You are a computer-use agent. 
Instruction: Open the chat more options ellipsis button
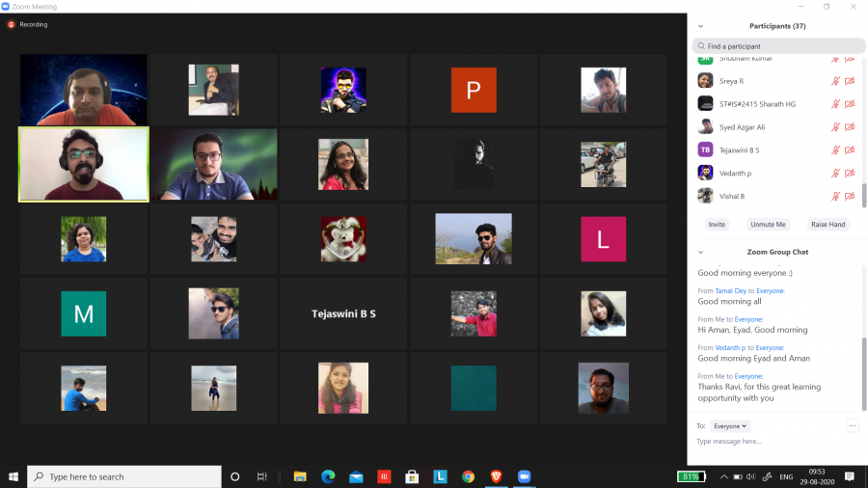pos(852,425)
